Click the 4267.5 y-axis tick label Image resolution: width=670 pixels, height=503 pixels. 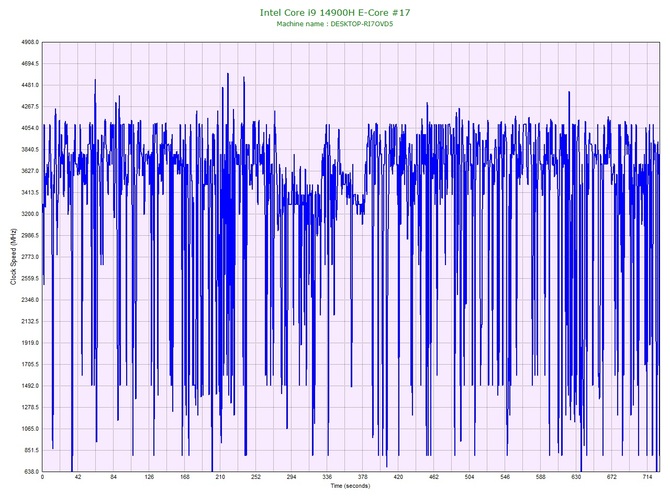tap(30, 106)
